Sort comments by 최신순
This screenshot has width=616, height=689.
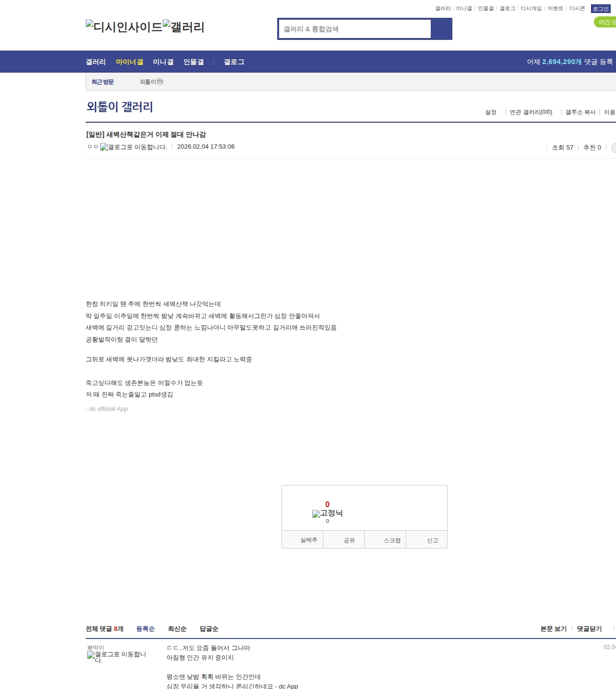[177, 629]
